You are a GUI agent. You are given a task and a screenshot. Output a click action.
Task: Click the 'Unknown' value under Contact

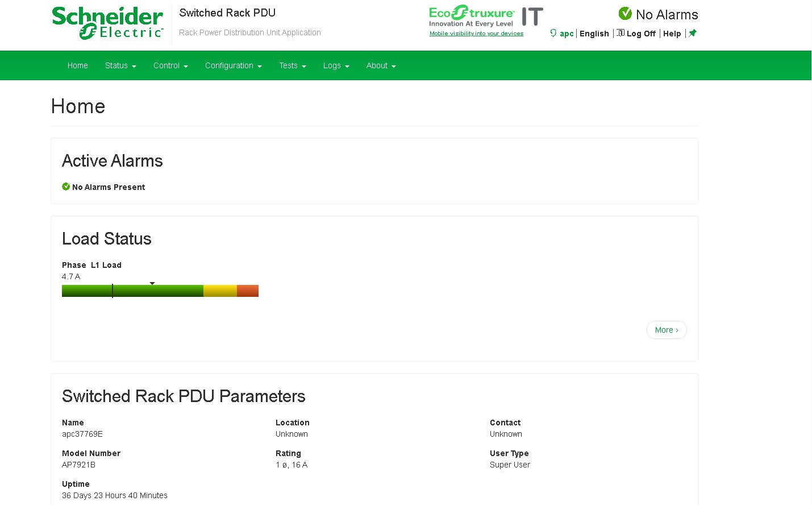(506, 434)
